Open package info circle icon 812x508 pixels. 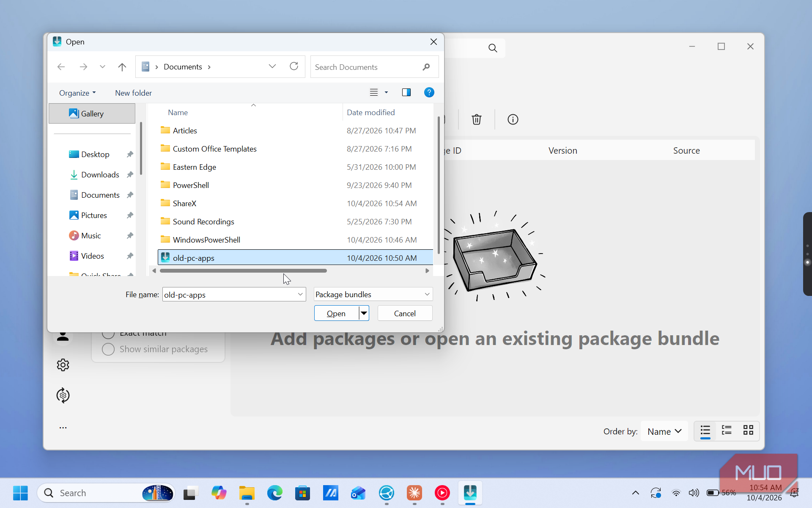(513, 119)
